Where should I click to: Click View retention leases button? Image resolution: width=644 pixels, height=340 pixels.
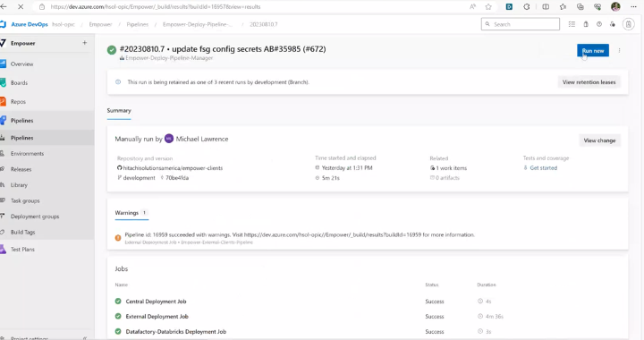coord(589,82)
